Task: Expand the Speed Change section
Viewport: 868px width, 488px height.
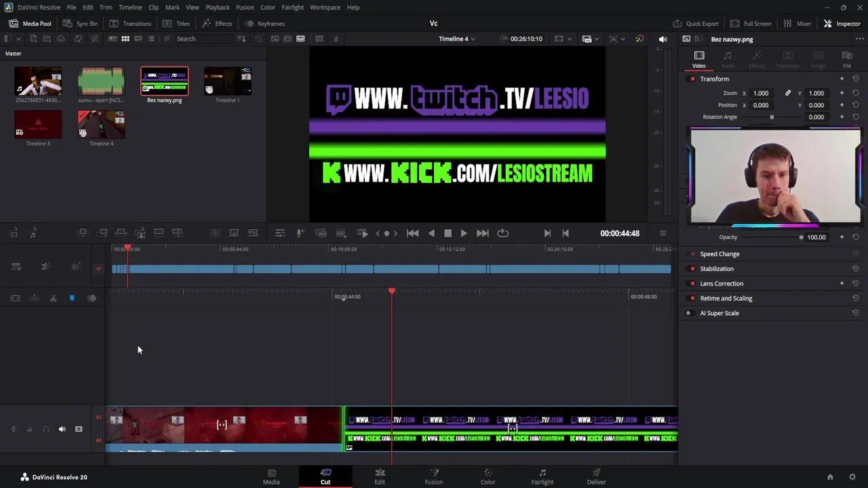Action: (x=719, y=254)
